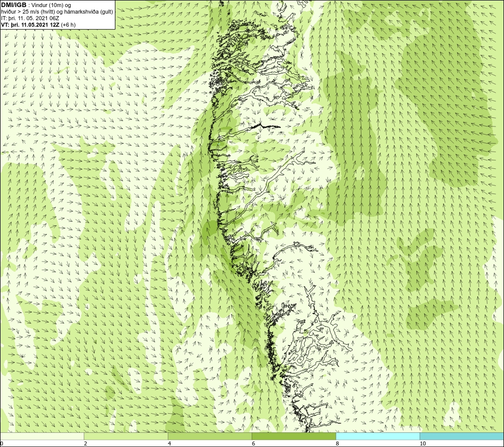This screenshot has height=447, width=504.
Task: Click the '(+6 h)' forecast offset text
Action: tap(68, 25)
